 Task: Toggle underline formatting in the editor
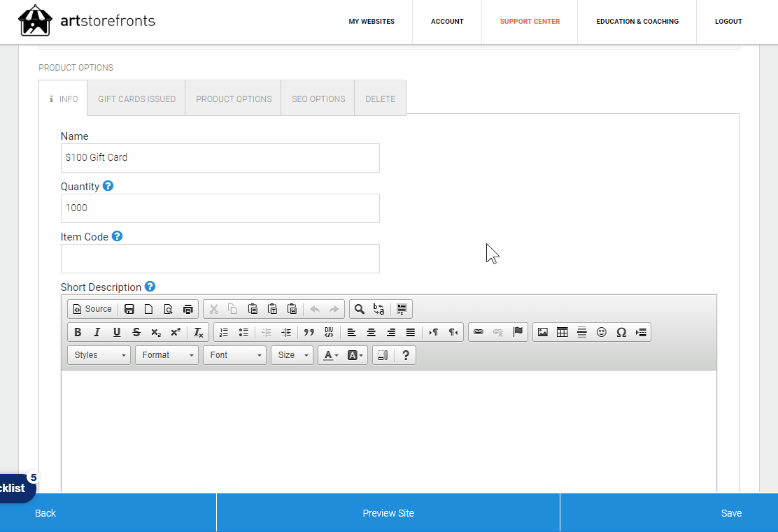117,332
